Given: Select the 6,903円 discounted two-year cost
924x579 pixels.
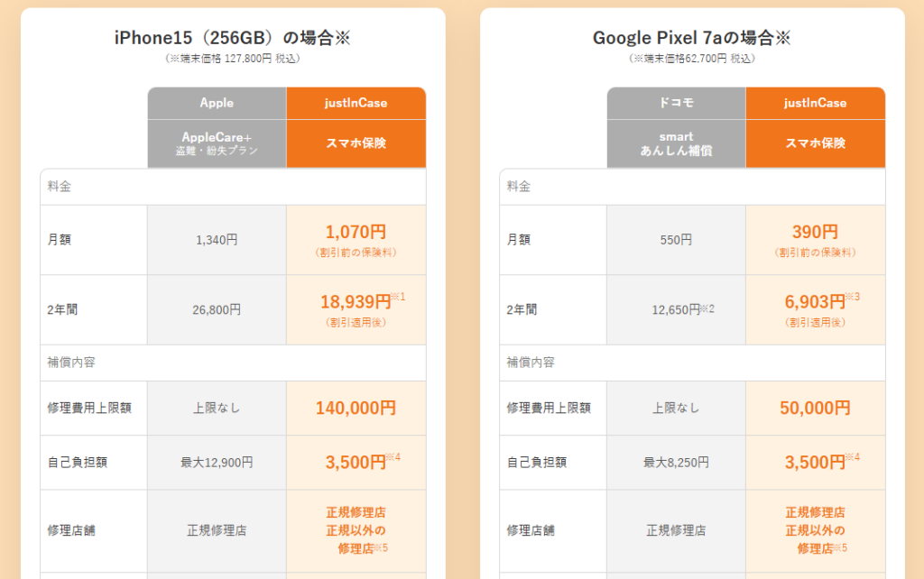Looking at the screenshot, I should (x=815, y=302).
